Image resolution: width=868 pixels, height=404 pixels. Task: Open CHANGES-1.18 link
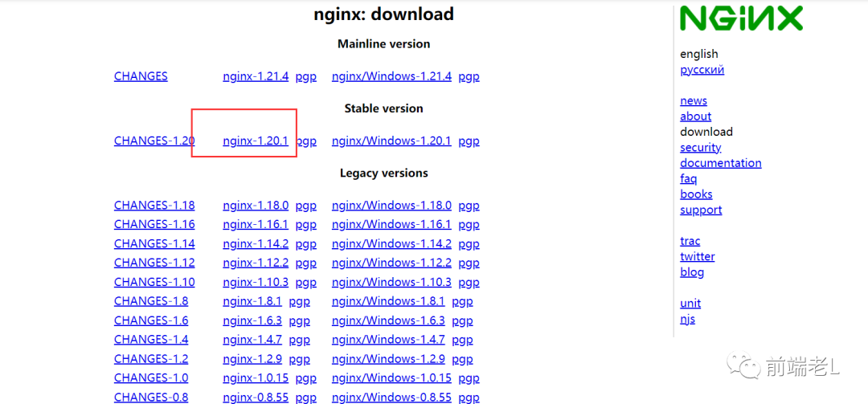[x=154, y=206]
